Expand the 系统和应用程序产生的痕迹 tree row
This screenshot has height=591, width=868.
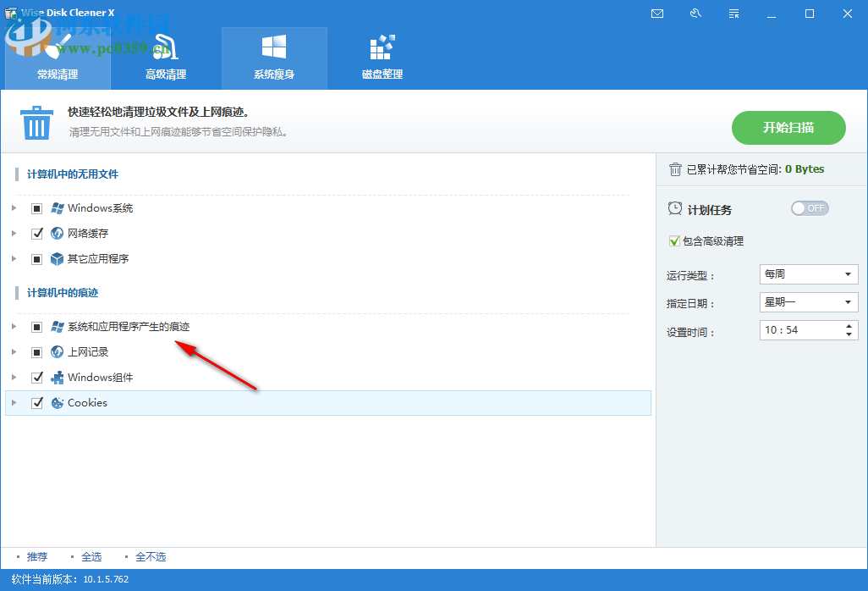click(x=14, y=326)
